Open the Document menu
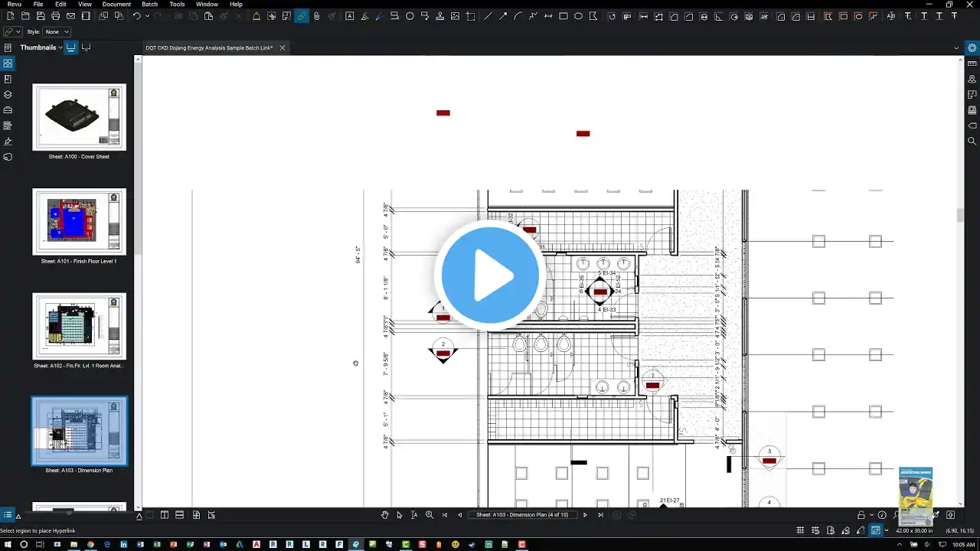Image resolution: width=980 pixels, height=551 pixels. click(x=116, y=5)
